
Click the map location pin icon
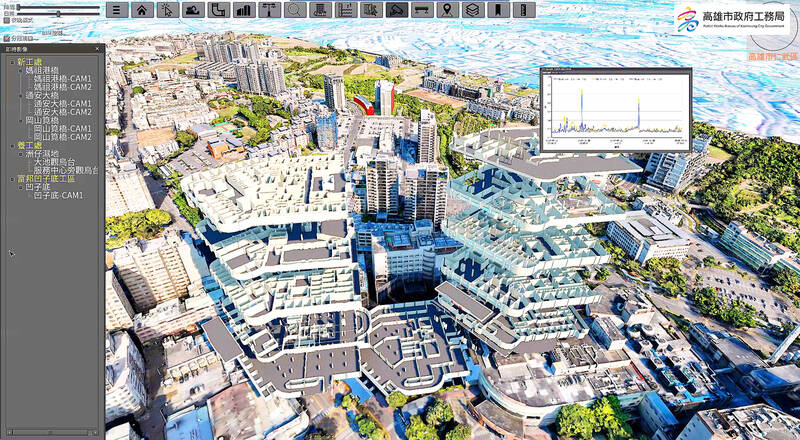point(447,10)
